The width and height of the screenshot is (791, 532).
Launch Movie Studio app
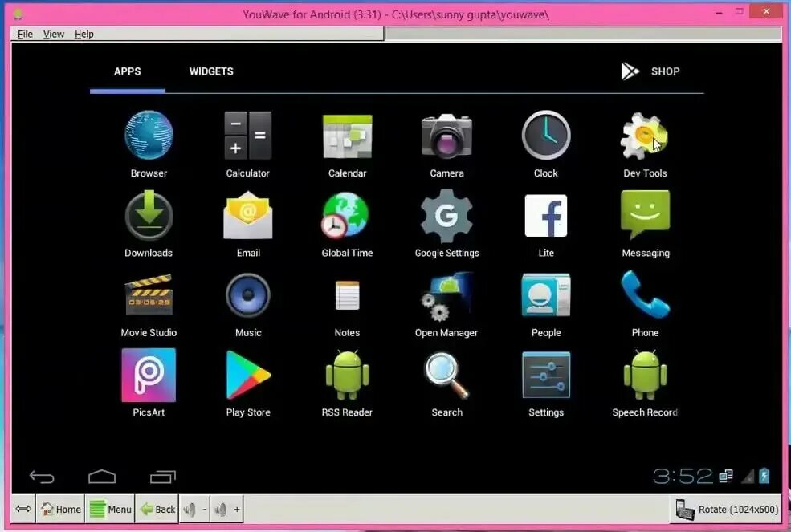[149, 295]
